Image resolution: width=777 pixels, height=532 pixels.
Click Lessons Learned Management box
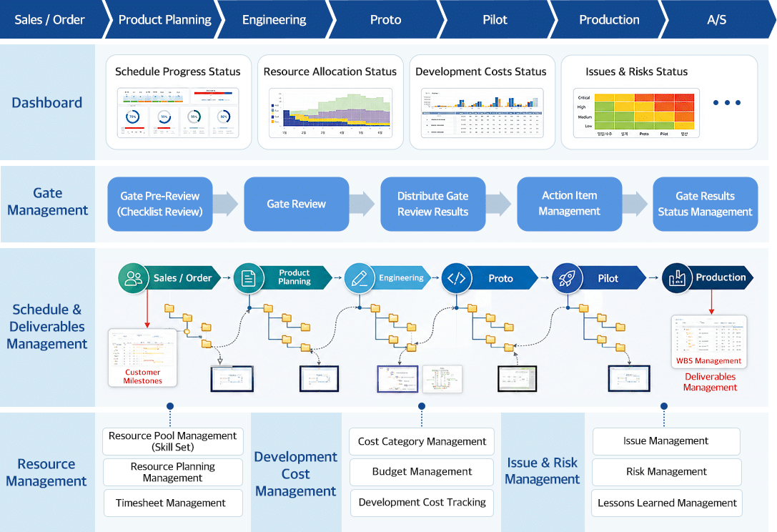667,503
